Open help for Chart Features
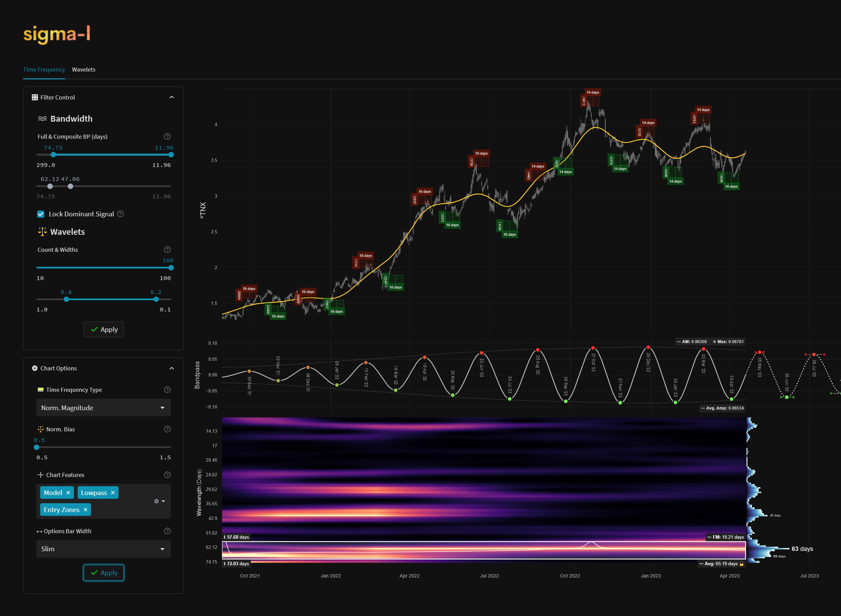Image resolution: width=841 pixels, height=616 pixels. [x=167, y=475]
